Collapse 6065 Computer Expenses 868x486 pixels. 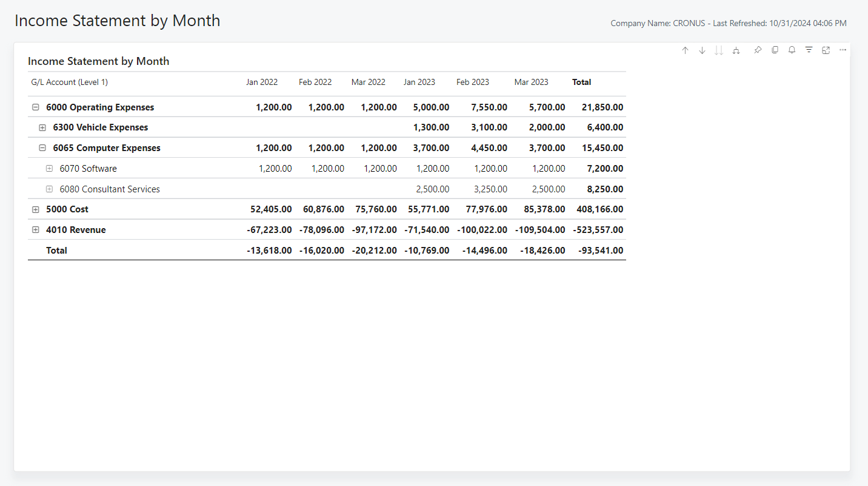click(42, 147)
